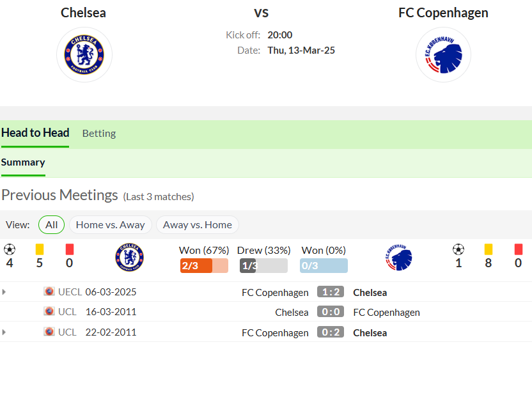This screenshot has width=532, height=397.
Task: Expand the 06-03-2025 UECL match row
Action: coord(4,292)
